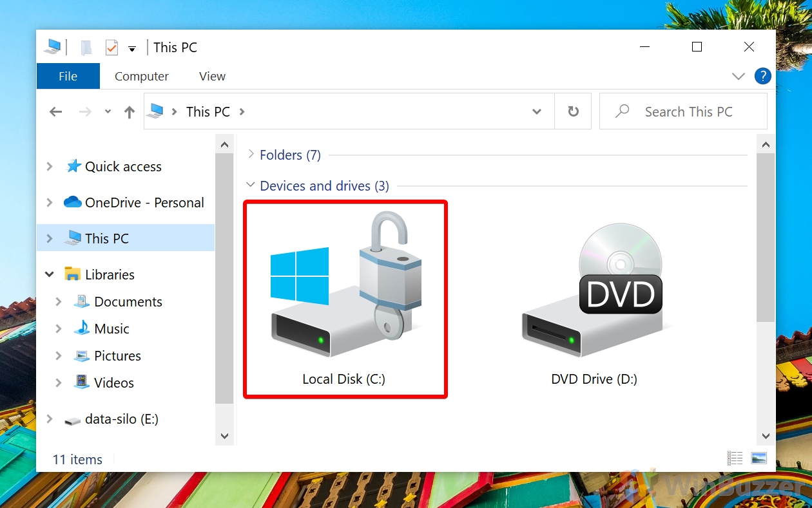The width and height of the screenshot is (812, 508).
Task: Open Help with the question mark icon
Action: coord(762,76)
